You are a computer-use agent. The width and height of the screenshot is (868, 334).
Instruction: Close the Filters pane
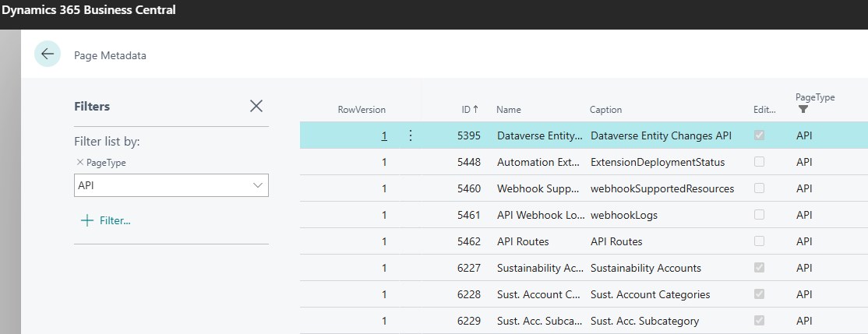pyautogui.click(x=256, y=106)
